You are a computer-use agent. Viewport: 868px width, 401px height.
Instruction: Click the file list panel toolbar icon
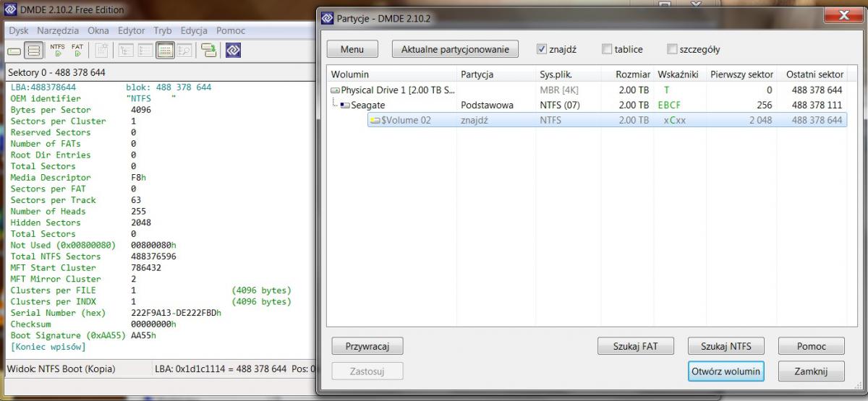click(145, 50)
